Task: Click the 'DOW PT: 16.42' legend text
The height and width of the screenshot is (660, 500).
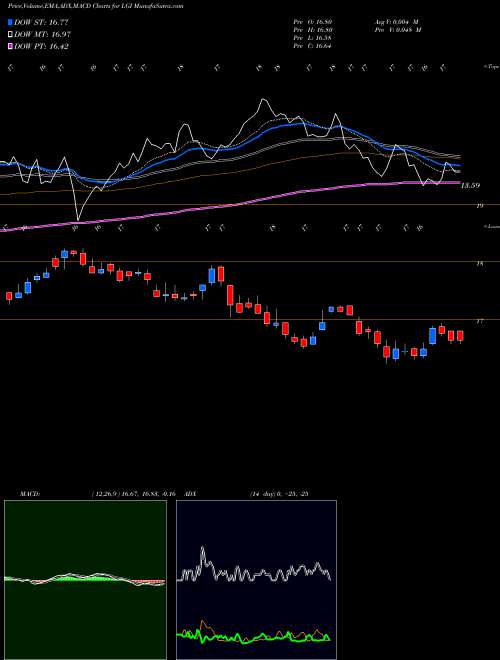Action: pyautogui.click(x=41, y=47)
